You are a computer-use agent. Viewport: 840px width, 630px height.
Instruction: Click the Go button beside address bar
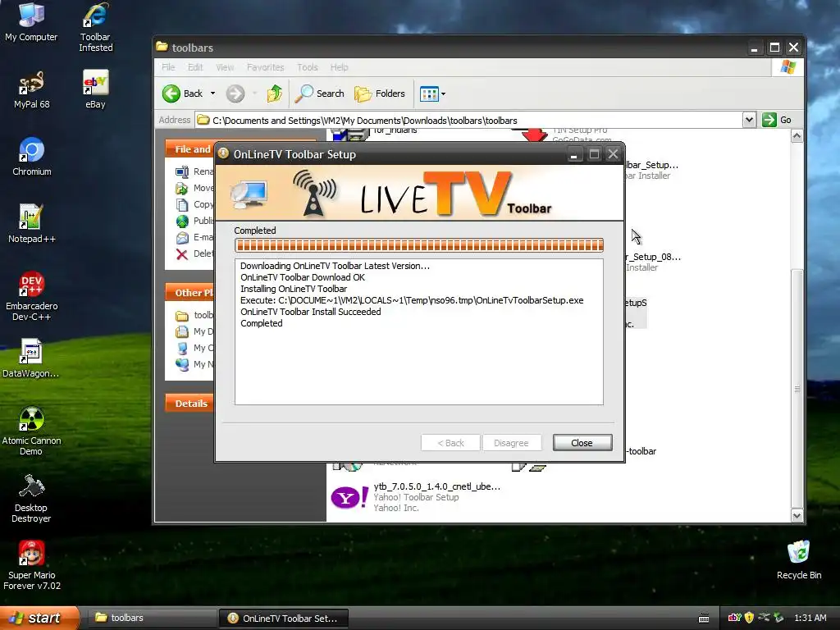point(778,120)
